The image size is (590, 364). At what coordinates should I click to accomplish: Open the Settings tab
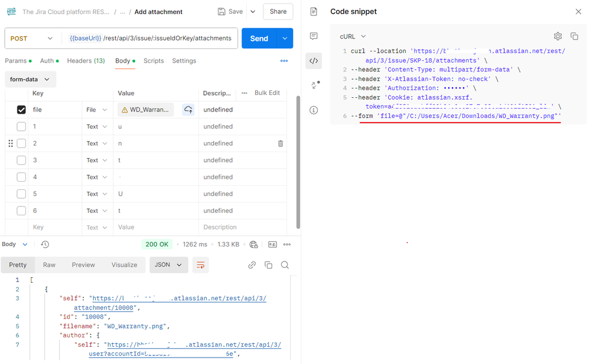(x=184, y=61)
